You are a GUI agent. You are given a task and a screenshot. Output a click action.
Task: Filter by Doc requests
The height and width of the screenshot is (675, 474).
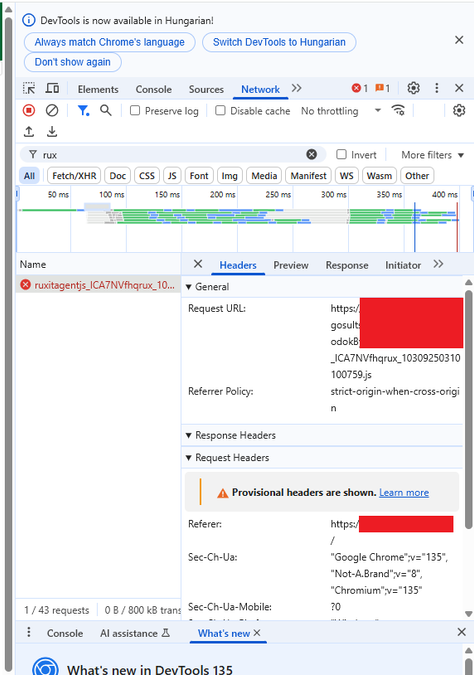point(118,176)
